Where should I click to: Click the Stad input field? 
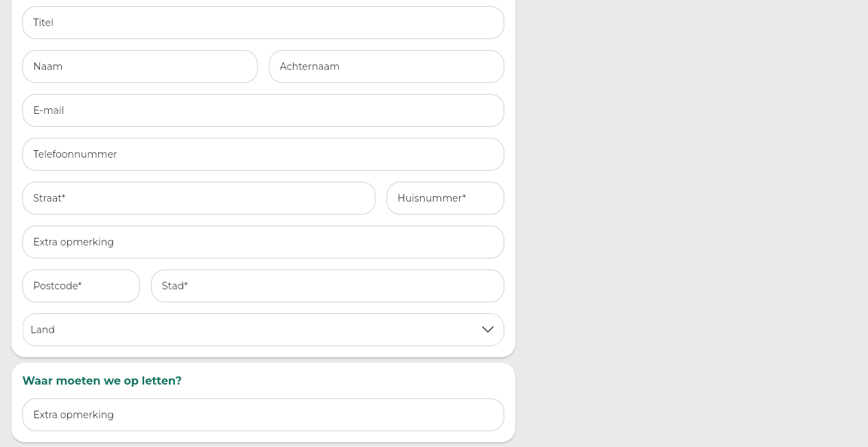[327, 286]
